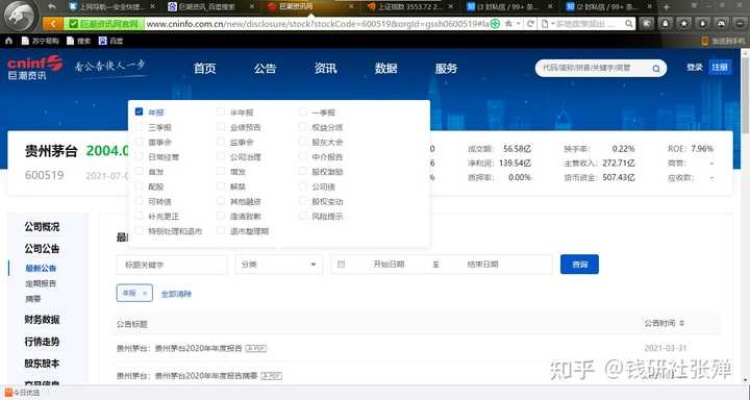750x400 pixels.
Task: Enable the 一季报 checkbox
Action: [x=303, y=113]
